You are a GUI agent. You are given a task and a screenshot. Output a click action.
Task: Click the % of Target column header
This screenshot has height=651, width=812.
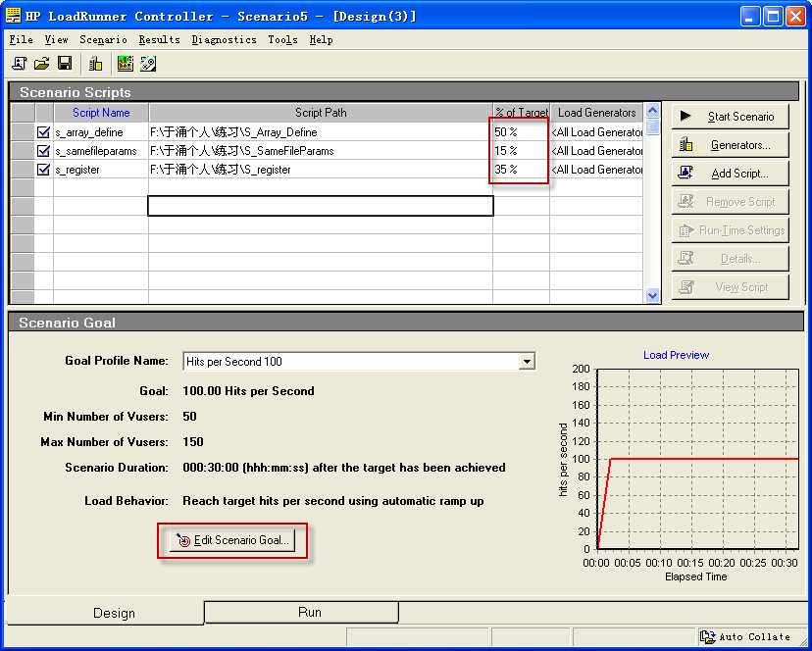tap(521, 113)
